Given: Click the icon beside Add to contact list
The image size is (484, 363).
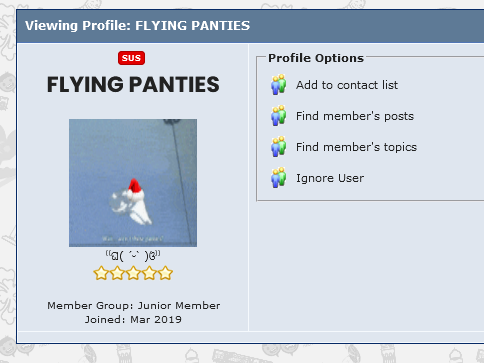Looking at the screenshot, I should pos(279,85).
